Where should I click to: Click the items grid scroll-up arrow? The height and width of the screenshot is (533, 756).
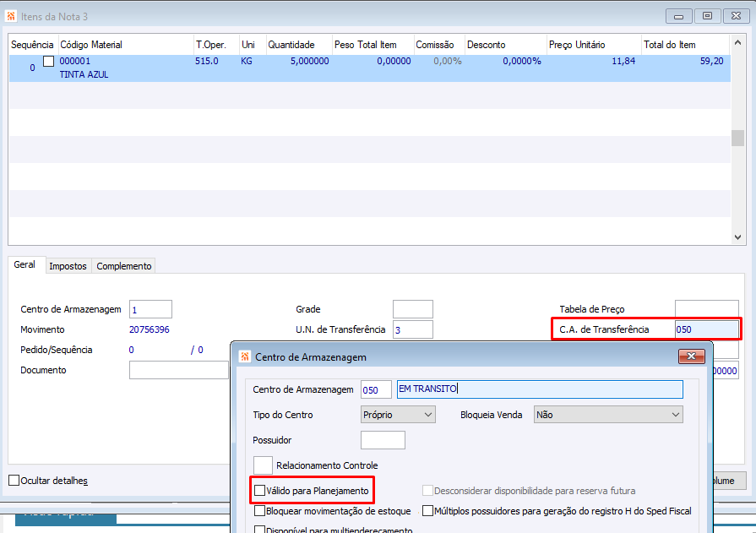pos(737,42)
